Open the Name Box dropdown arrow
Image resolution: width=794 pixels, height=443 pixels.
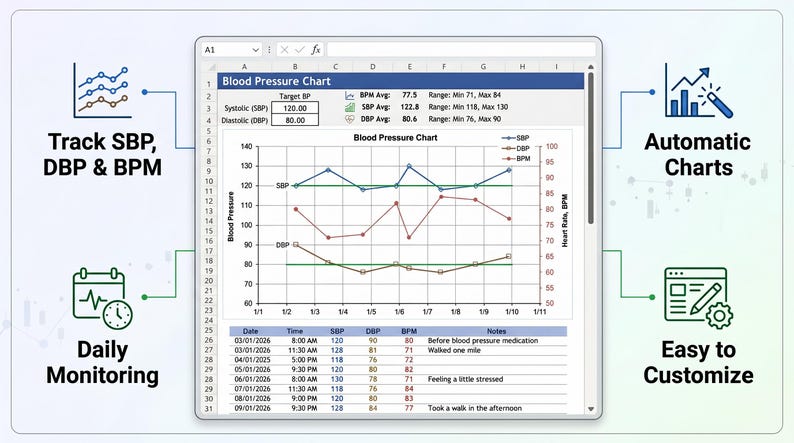256,50
